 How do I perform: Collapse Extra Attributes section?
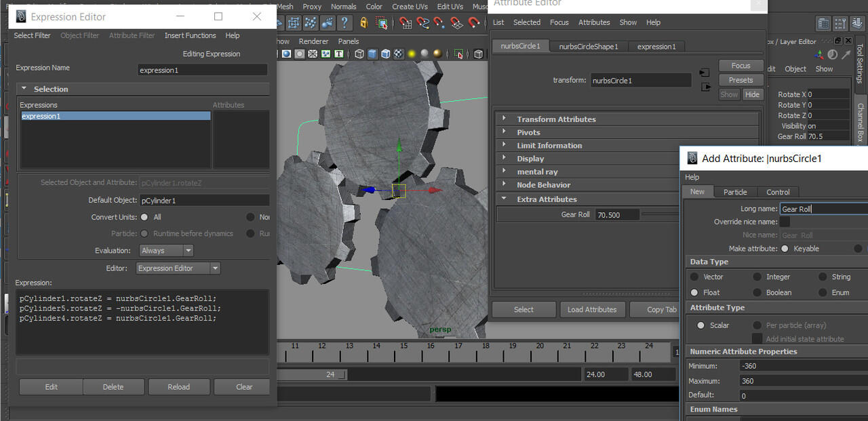pyautogui.click(x=504, y=199)
